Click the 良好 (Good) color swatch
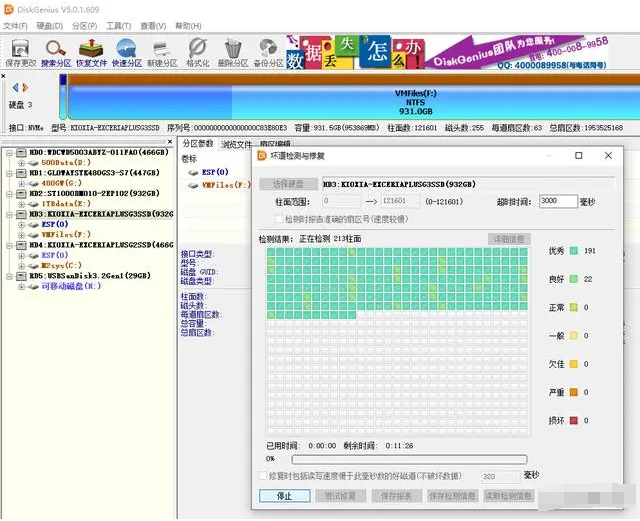This screenshot has height=521, width=640. tap(574, 279)
